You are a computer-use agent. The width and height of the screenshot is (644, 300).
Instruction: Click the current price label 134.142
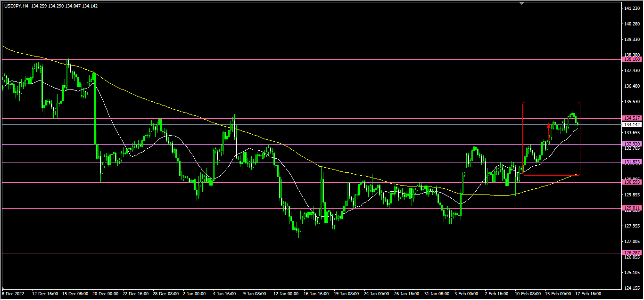point(632,125)
